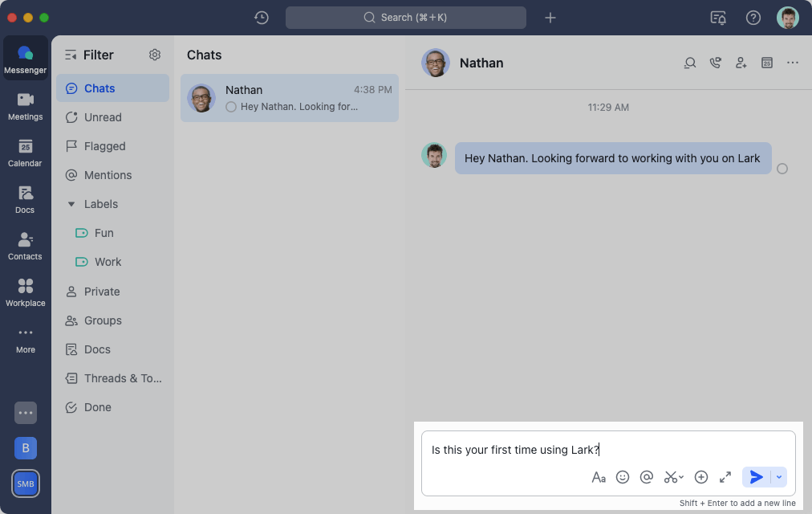The height and width of the screenshot is (514, 812).
Task: Select the Flagged filter
Action: tap(104, 146)
